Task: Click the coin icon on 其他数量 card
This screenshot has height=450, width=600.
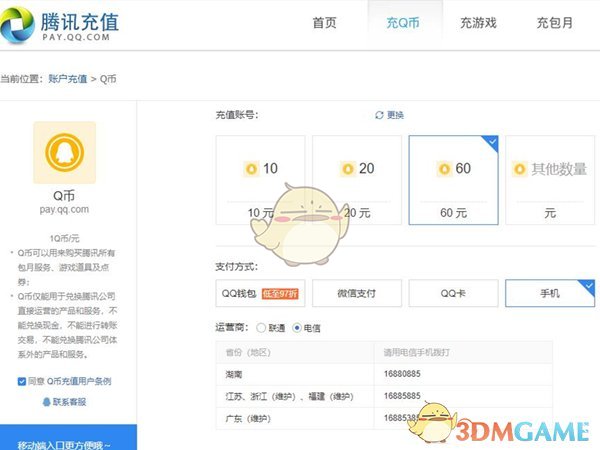Action: tap(520, 169)
